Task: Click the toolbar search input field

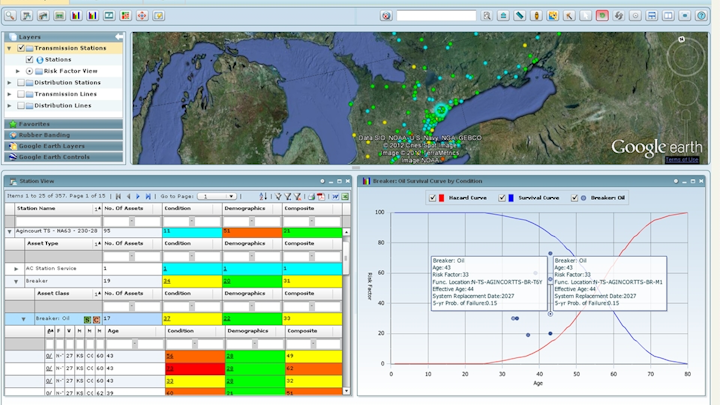Action: [436, 16]
